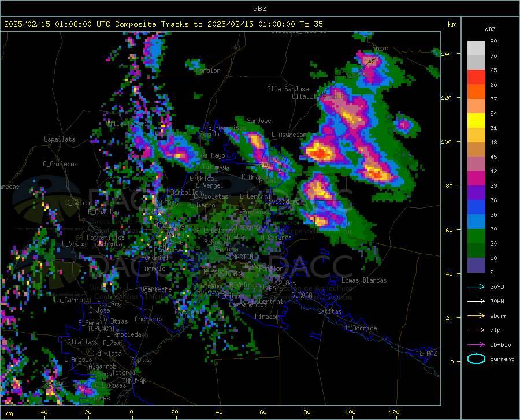Click the Agrelo place label

[x=155, y=269]
